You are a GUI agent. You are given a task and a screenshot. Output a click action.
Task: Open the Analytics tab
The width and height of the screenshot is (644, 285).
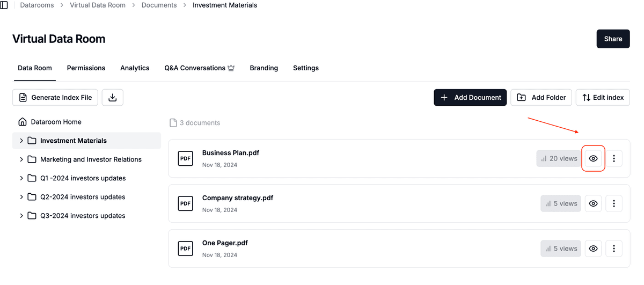[x=135, y=68]
